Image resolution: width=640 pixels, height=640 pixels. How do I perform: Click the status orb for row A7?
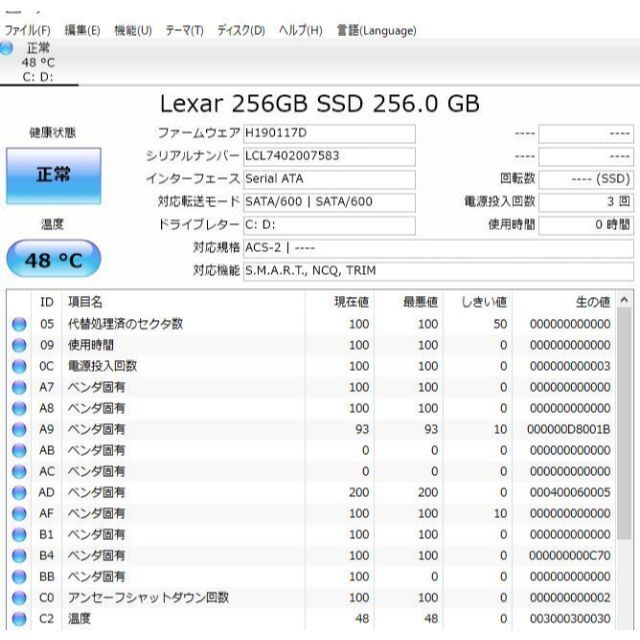click(19, 387)
